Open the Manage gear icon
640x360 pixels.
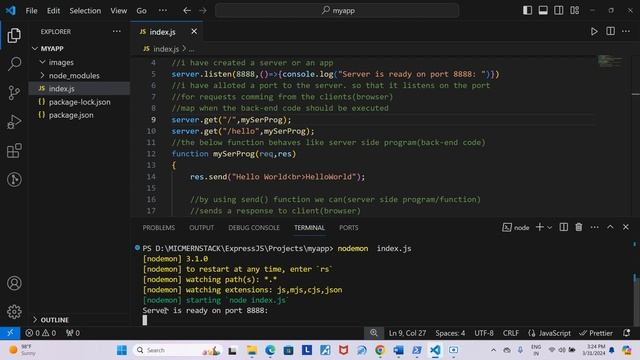(x=14, y=311)
